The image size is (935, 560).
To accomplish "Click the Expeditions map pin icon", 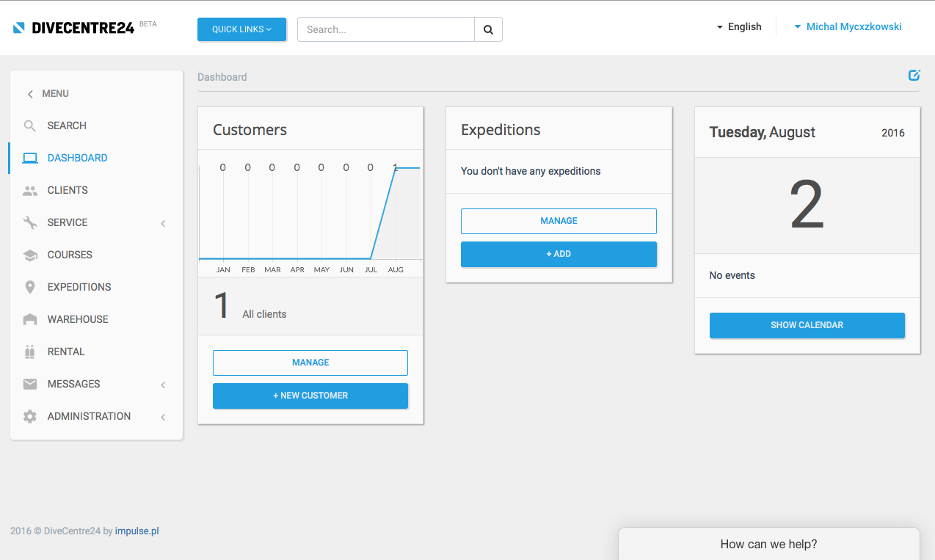I will (30, 287).
